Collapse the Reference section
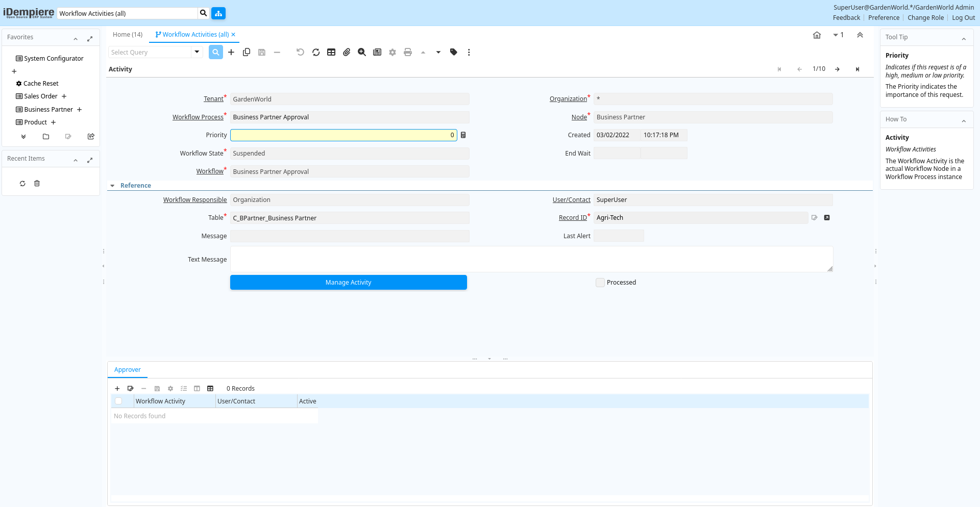This screenshot has width=980, height=507. point(113,186)
